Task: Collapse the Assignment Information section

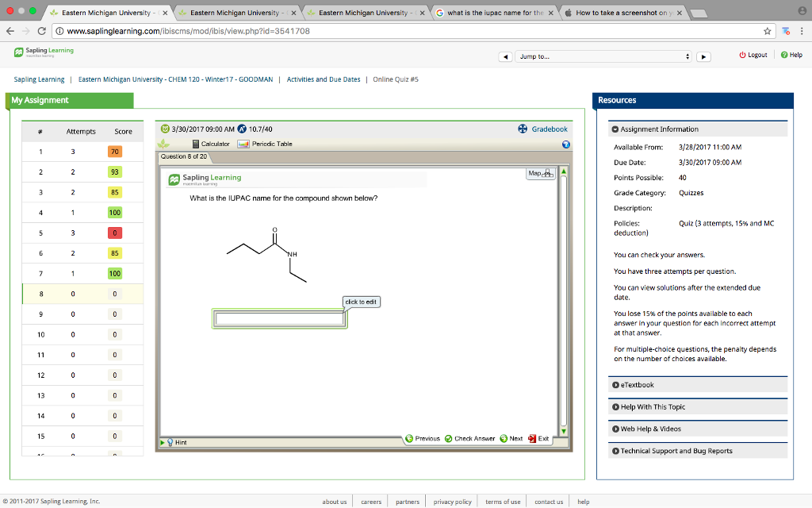Action: (x=698, y=129)
